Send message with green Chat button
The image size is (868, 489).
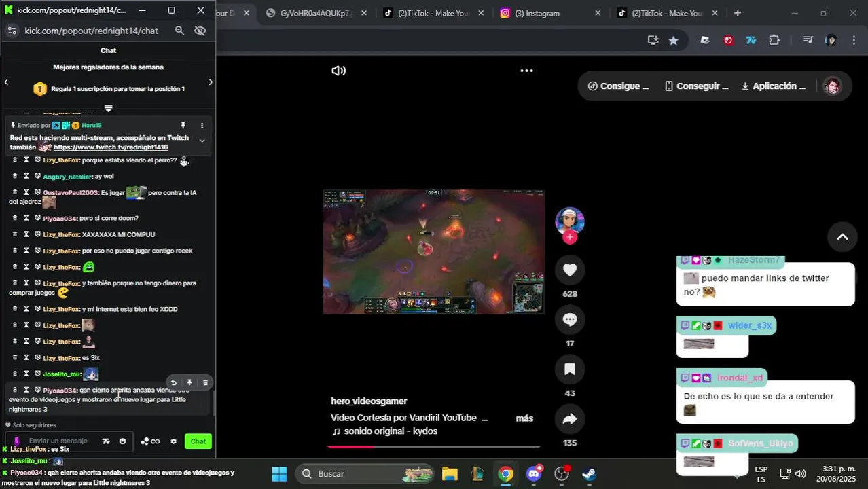(x=198, y=441)
